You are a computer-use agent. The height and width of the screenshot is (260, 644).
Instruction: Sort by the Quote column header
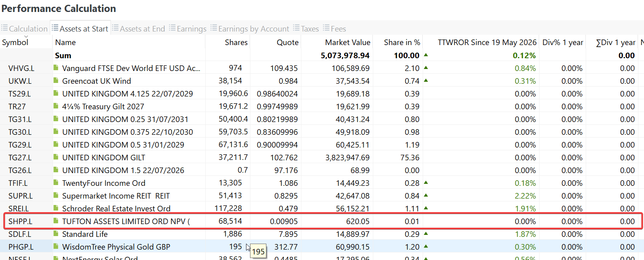pos(288,42)
